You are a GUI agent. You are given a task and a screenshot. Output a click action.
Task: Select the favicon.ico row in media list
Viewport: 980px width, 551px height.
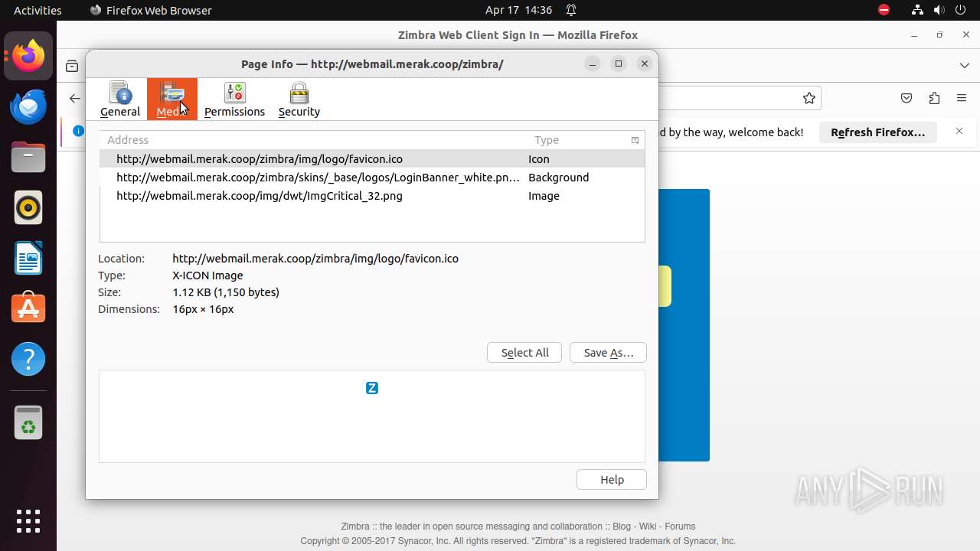(x=372, y=159)
